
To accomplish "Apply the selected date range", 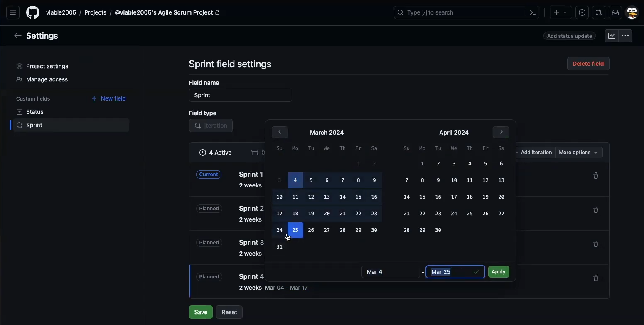I will tap(499, 272).
